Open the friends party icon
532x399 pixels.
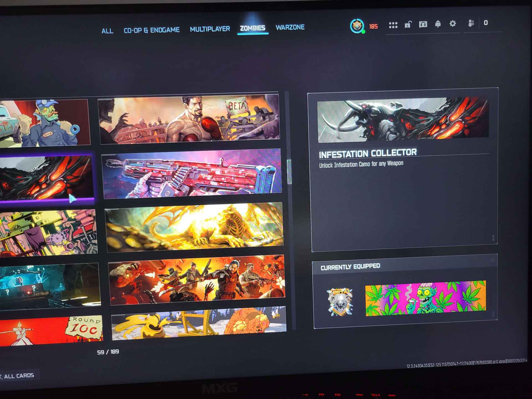click(x=471, y=23)
